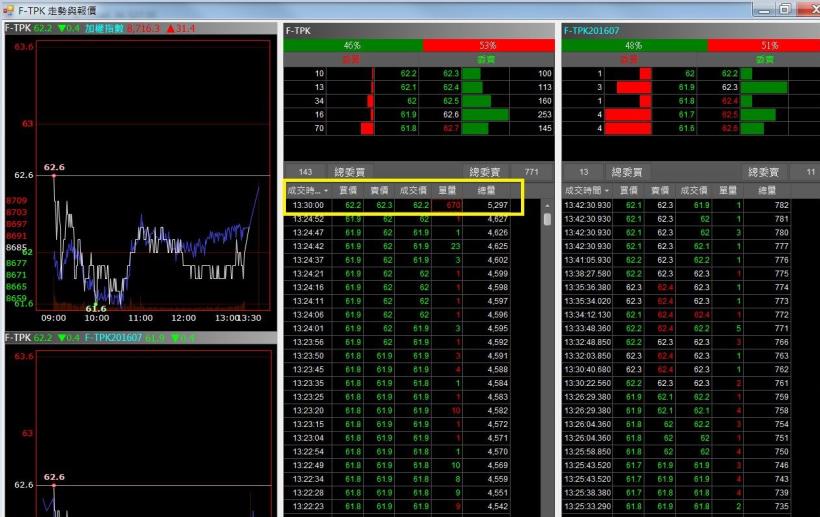Click 總委賣 button in F-TPK201607 panel

click(768, 172)
